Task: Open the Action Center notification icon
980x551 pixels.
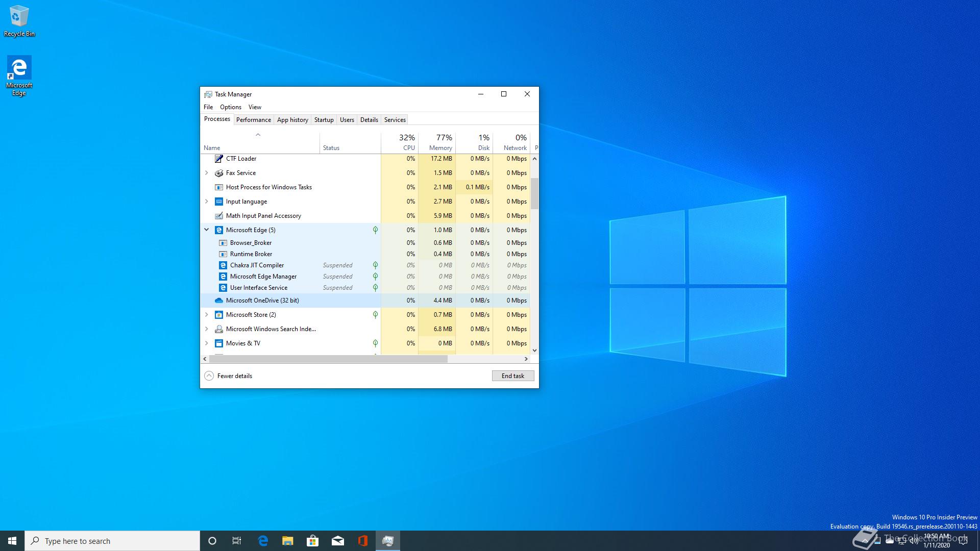Action: pyautogui.click(x=963, y=541)
